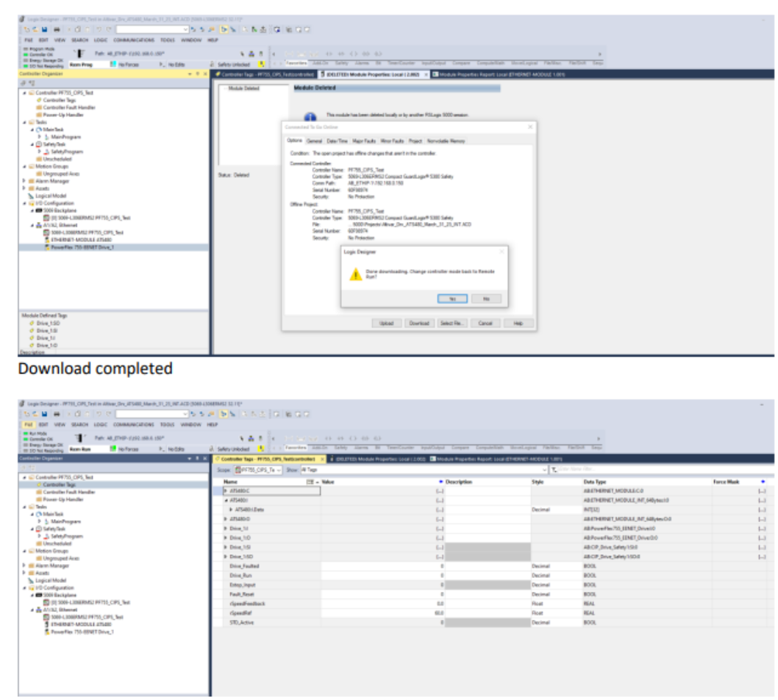Switch to General tab in Connected To Go Online
This screenshot has width=778, height=700.
315,141
